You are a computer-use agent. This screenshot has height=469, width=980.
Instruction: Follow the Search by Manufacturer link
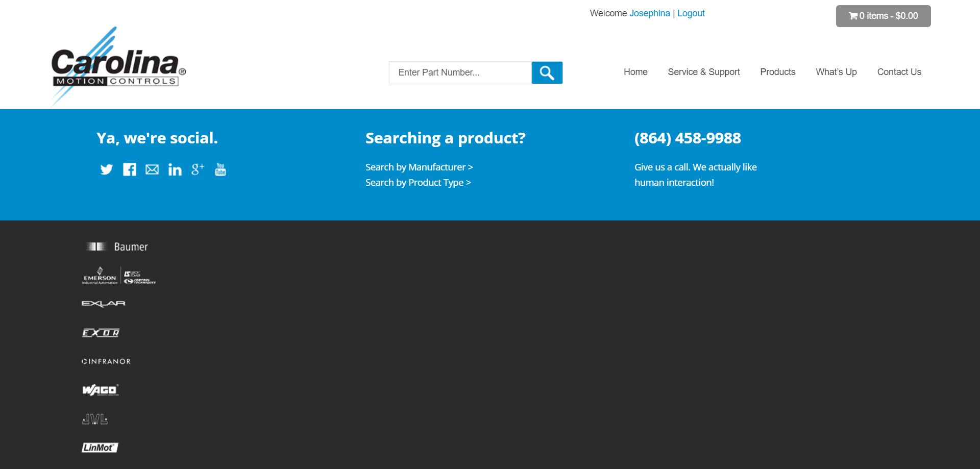(419, 167)
